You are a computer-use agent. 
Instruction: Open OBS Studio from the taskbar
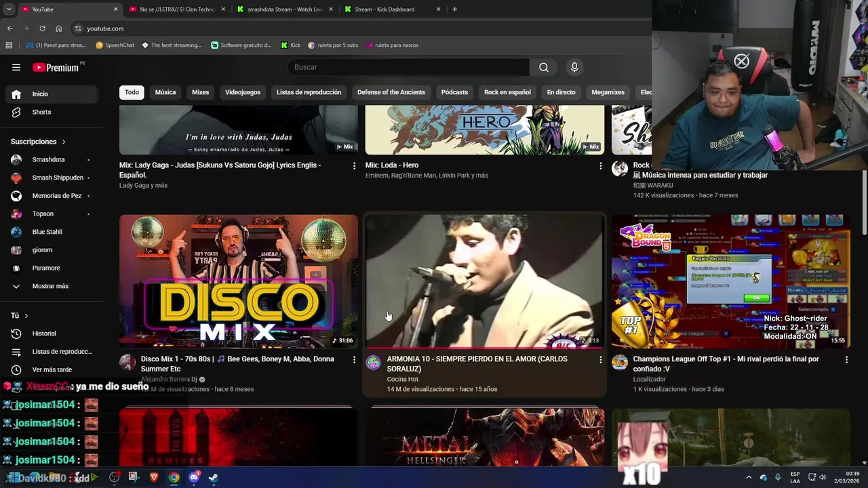pos(114,477)
